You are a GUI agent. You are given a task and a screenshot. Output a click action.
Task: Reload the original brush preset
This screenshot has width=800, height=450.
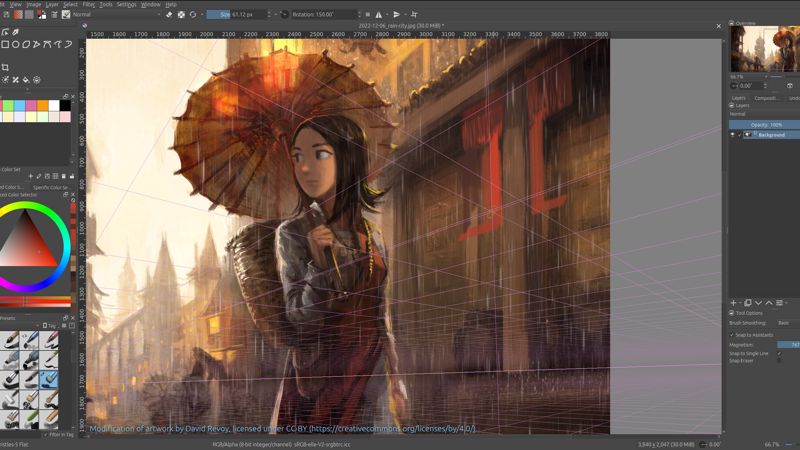coord(193,15)
